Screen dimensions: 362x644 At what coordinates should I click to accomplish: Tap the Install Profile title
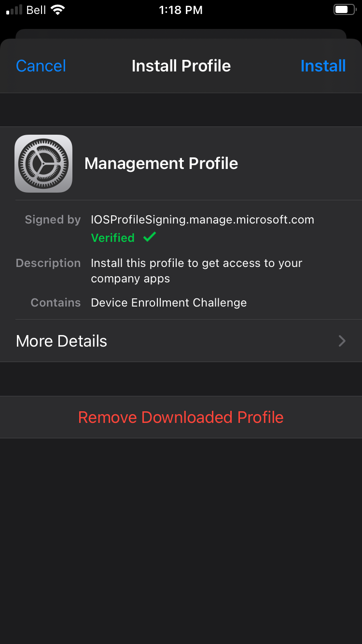pos(181,66)
